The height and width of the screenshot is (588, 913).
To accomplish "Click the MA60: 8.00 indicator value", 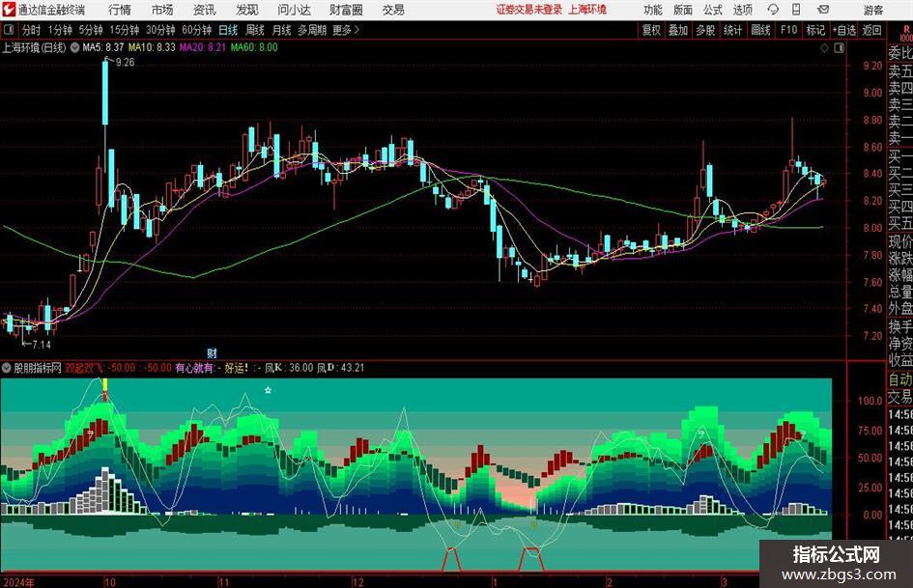I will [254, 47].
